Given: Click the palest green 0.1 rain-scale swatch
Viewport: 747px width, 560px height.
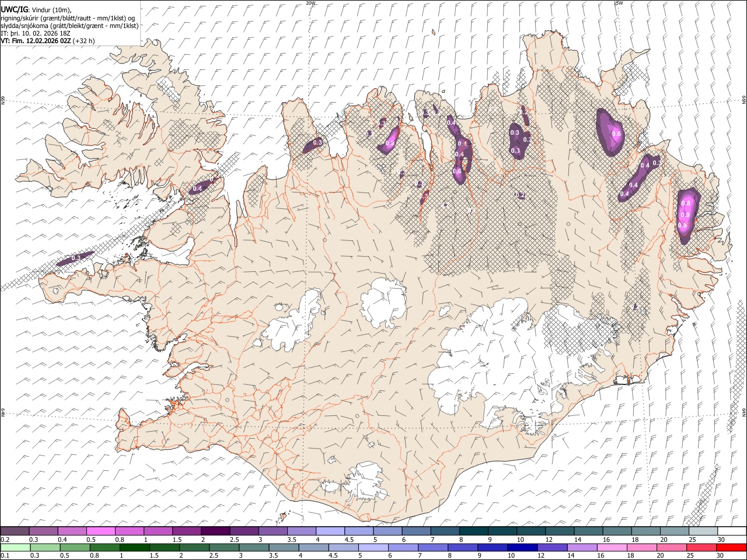Looking at the screenshot, I should 15,547.
